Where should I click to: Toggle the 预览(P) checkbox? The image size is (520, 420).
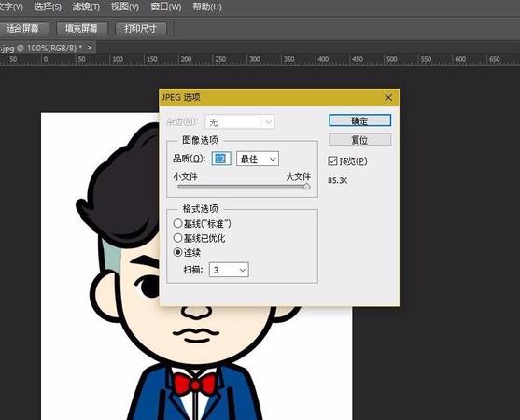tap(332, 161)
